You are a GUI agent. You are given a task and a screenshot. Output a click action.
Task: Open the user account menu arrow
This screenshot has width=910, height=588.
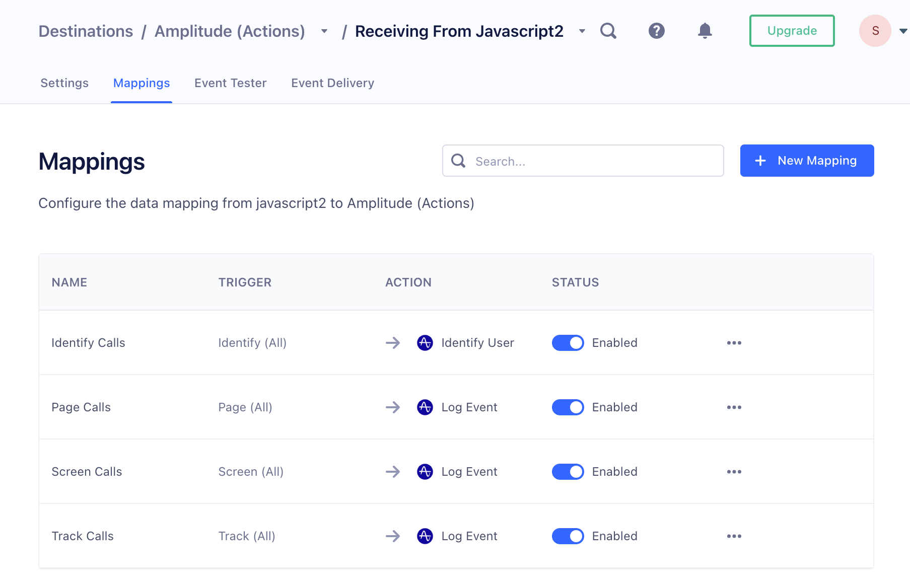pyautogui.click(x=903, y=31)
